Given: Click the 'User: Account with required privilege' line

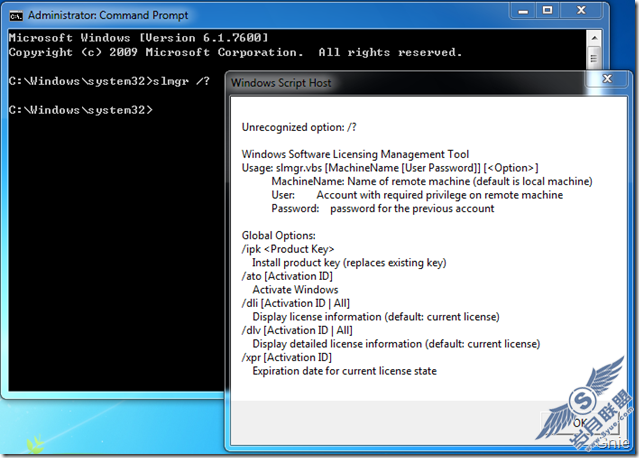Looking at the screenshot, I should (417, 195).
